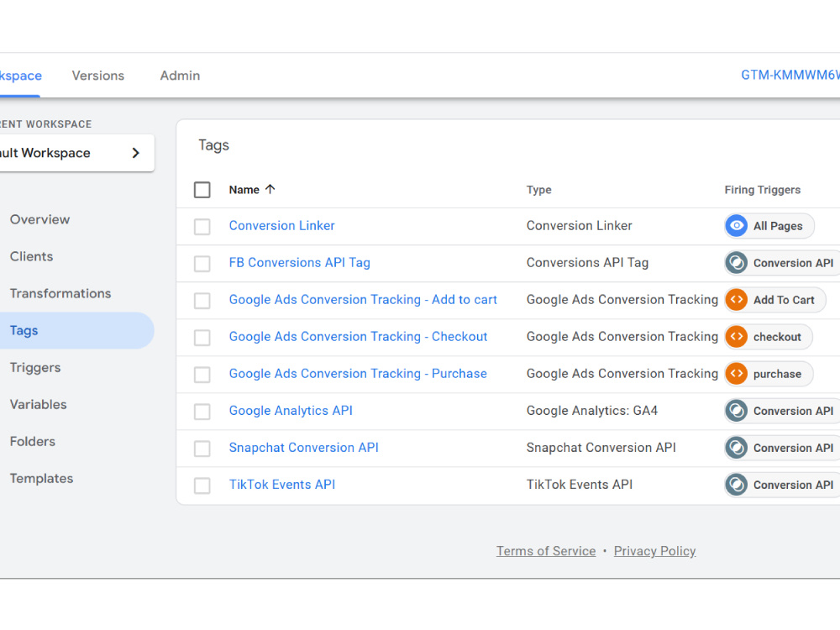Open the Versions tab
The image size is (840, 630).
coord(98,76)
